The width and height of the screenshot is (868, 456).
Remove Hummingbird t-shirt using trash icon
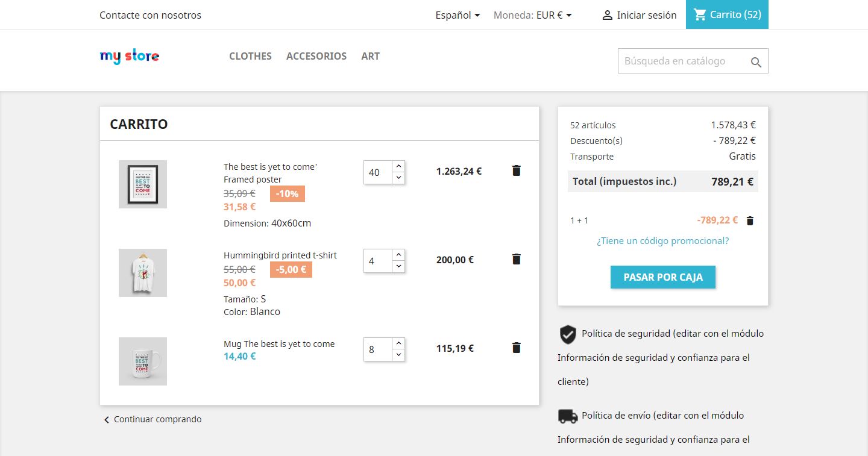click(516, 260)
